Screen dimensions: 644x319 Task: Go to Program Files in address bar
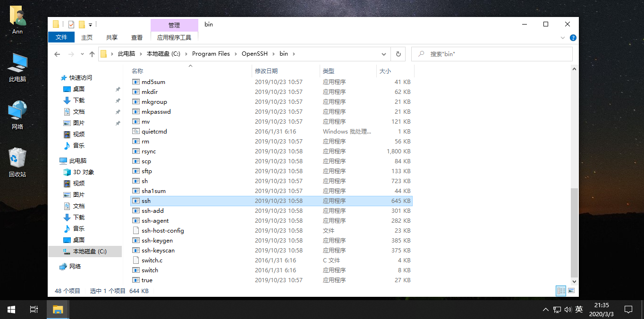[x=211, y=54]
